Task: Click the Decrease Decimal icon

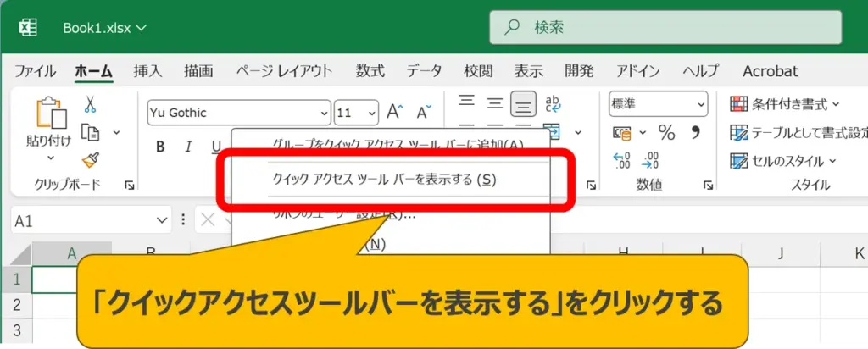Action: coord(650,159)
